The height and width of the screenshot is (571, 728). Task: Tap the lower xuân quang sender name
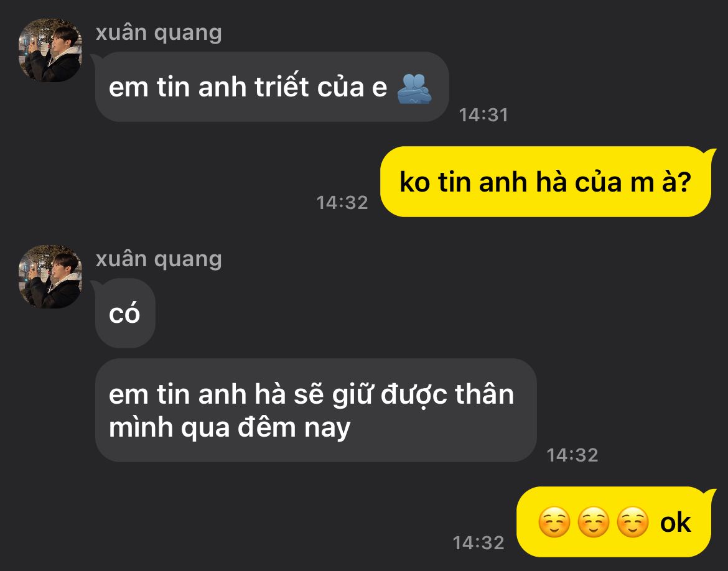pyautogui.click(x=159, y=259)
